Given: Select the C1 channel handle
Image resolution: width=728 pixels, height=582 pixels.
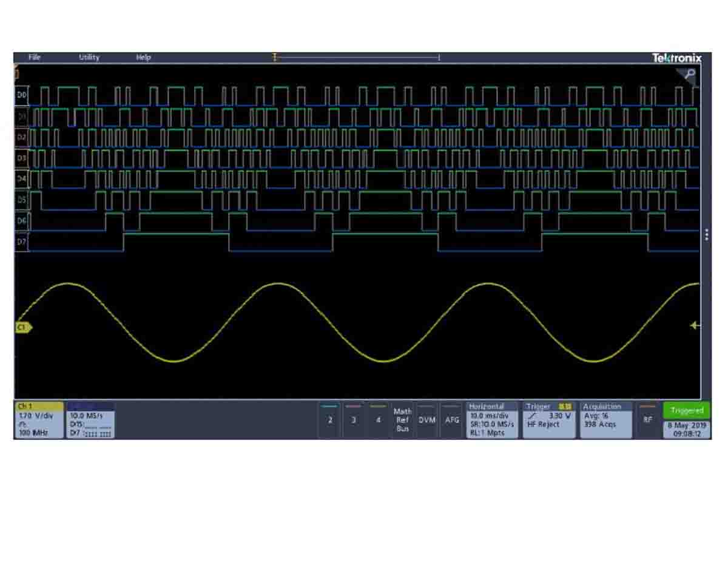Looking at the screenshot, I should [23, 327].
